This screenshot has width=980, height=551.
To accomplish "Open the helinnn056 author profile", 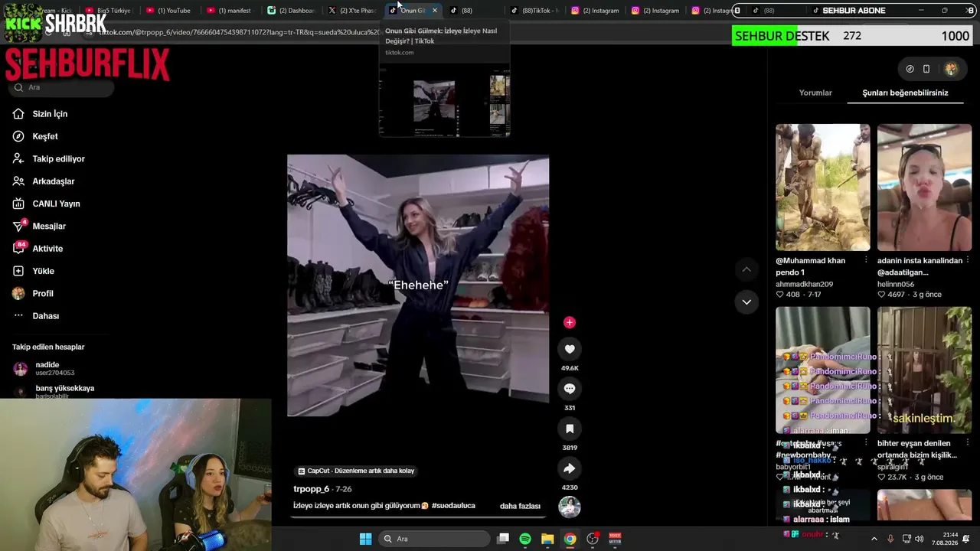I will 896,284.
